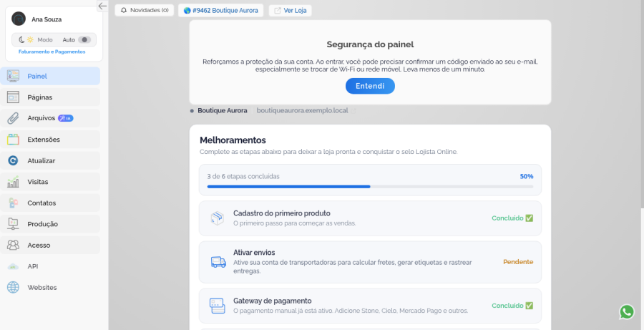The width and height of the screenshot is (644, 330).
Task: Click the Segurança do painel title
Action: pos(370,44)
